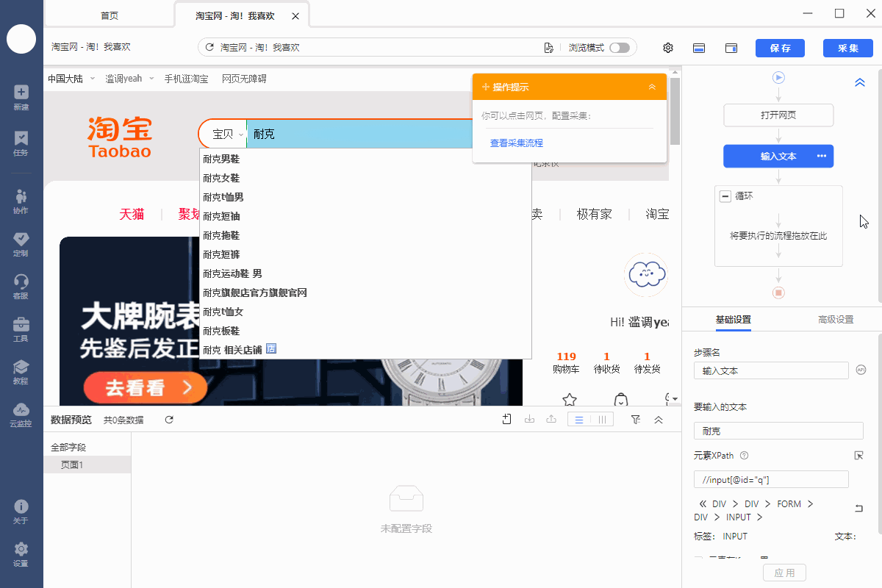Click the XPath help question icon

tap(744, 456)
